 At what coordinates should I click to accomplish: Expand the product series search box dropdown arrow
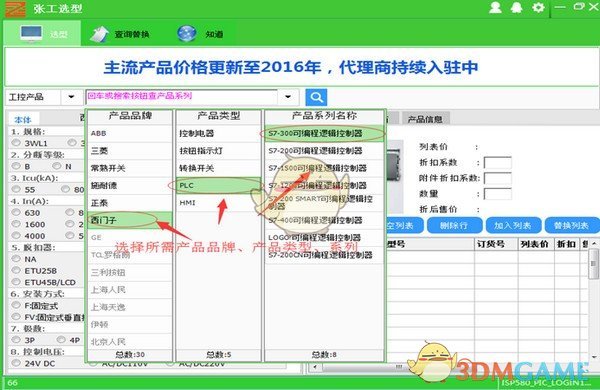(x=288, y=97)
